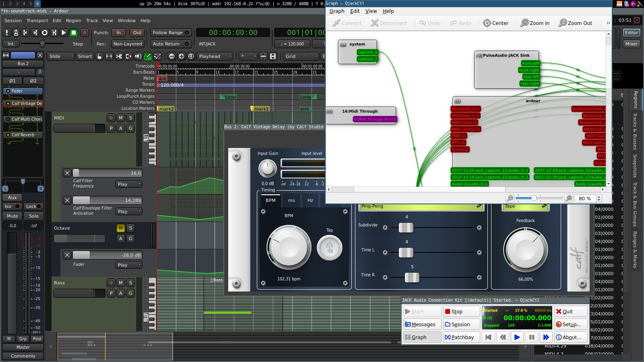
Task: Select BPM timing tab in Calf Delay
Action: [x=270, y=200]
